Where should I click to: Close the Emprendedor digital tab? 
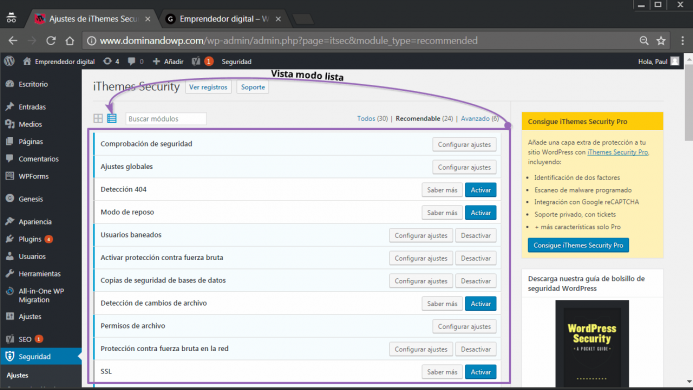(x=278, y=19)
